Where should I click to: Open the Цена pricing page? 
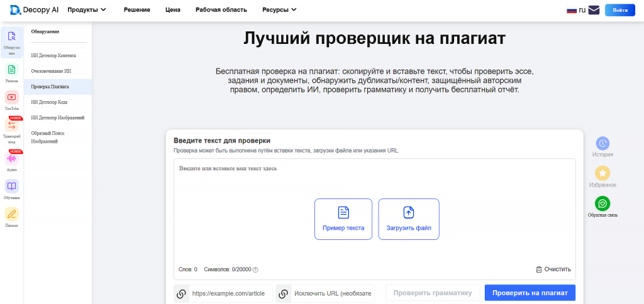click(173, 10)
